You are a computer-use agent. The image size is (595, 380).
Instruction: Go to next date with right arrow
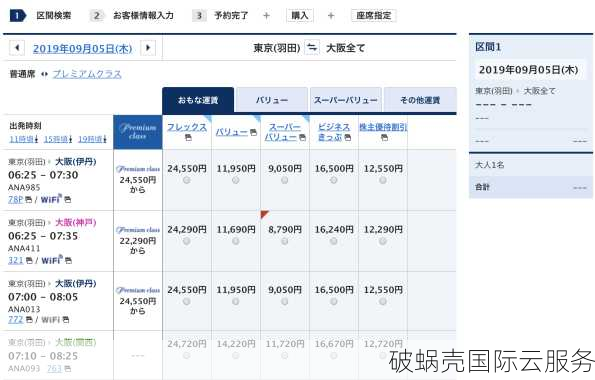(x=148, y=48)
